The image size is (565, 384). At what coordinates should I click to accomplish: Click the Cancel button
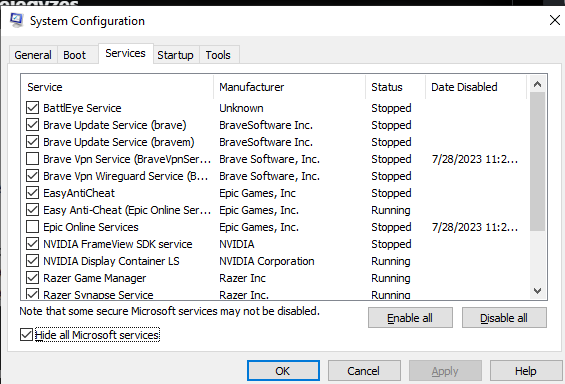click(x=364, y=371)
